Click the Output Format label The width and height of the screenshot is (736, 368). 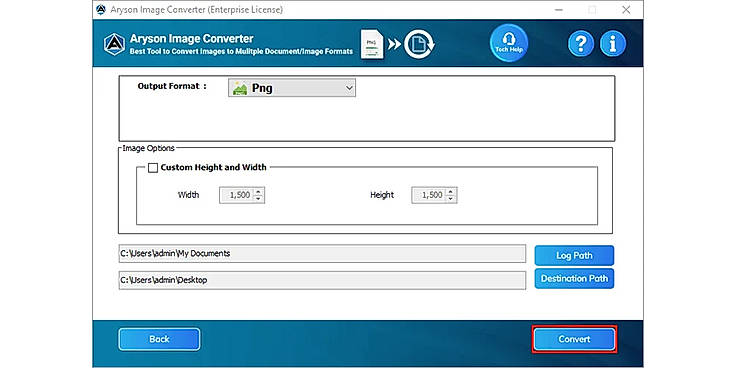point(172,86)
